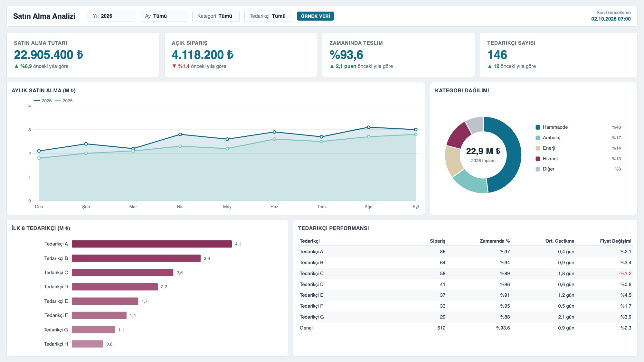Click the red down arrow beside %1,4

[x=174, y=66]
